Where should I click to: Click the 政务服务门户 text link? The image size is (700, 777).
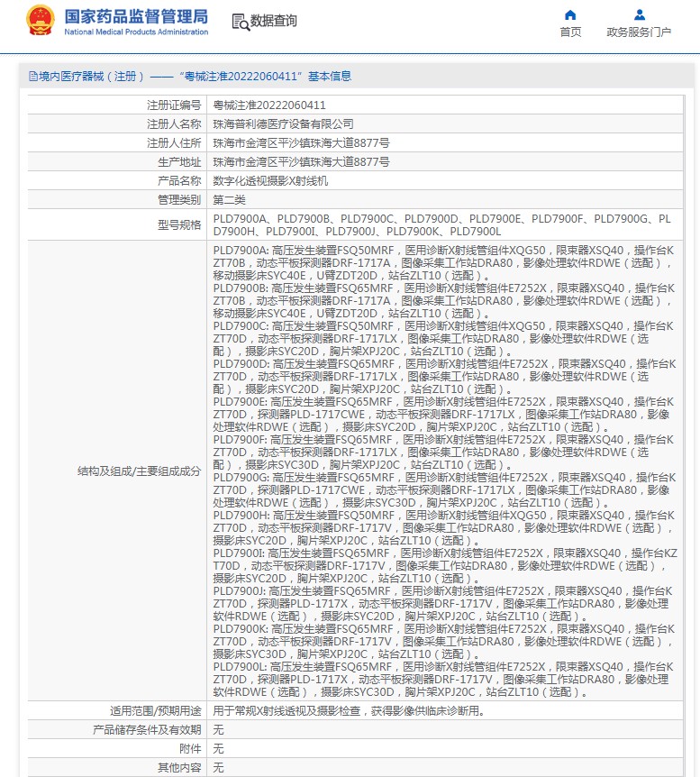click(639, 32)
